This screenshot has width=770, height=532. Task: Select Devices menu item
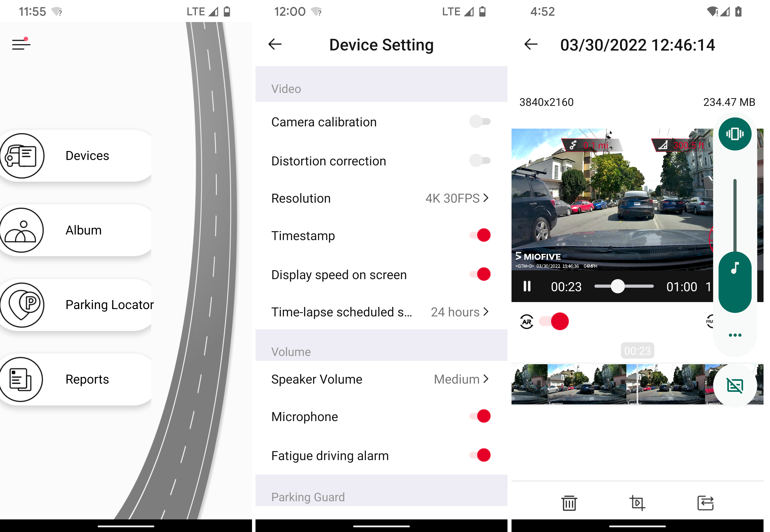tap(76, 156)
